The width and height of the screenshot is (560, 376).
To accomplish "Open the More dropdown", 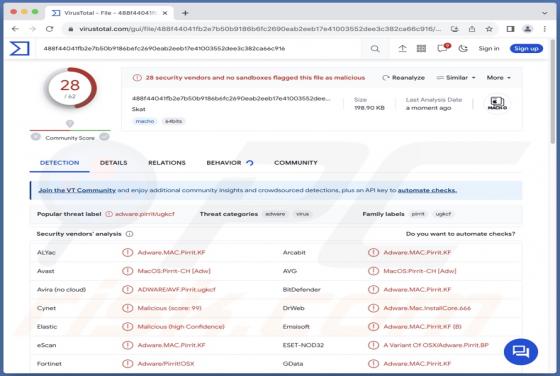I will (x=499, y=77).
